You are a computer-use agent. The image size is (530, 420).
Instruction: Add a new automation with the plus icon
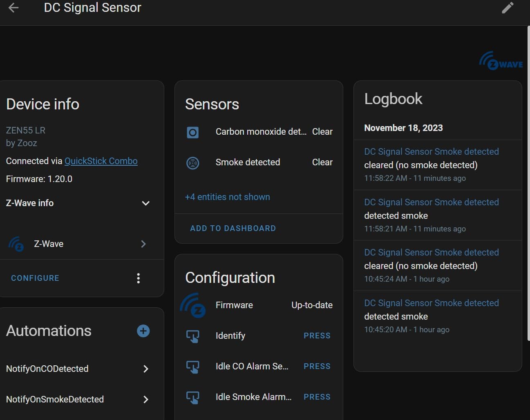pyautogui.click(x=143, y=331)
